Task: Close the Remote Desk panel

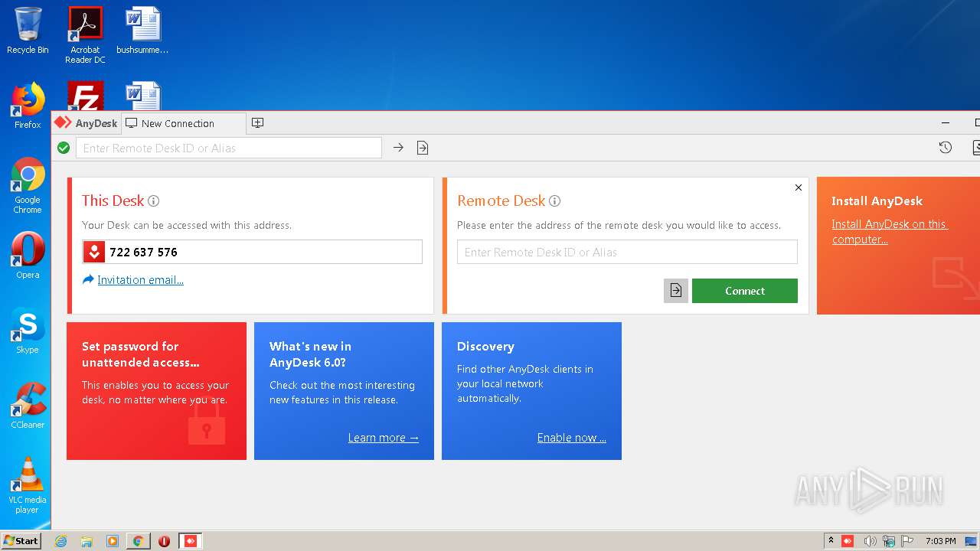Action: click(799, 187)
